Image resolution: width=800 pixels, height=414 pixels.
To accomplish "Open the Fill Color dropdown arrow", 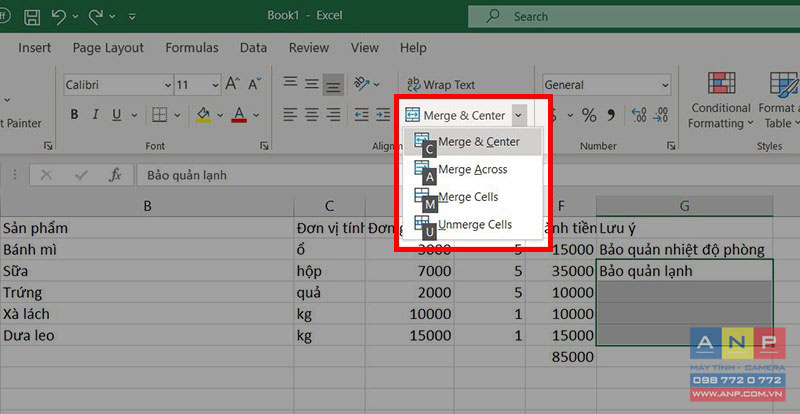I will pyautogui.click(x=220, y=115).
